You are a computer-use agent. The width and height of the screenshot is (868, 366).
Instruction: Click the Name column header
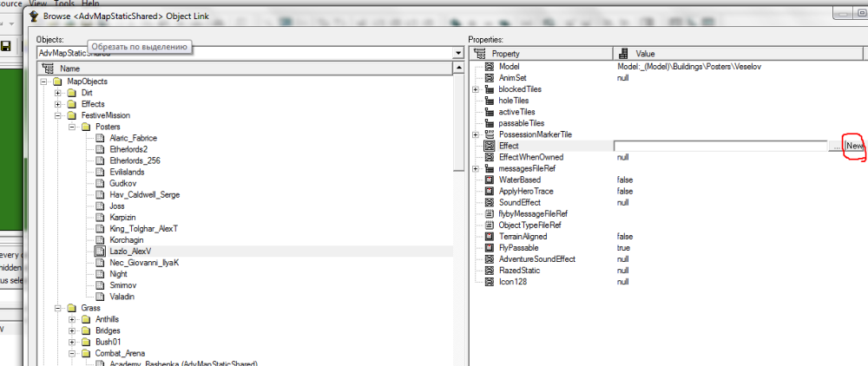click(245, 69)
